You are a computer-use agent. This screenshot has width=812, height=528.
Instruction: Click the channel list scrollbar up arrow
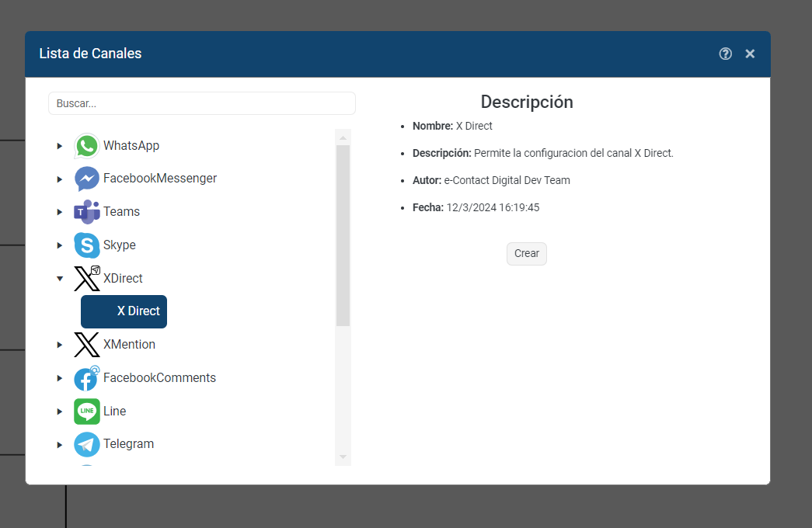coord(343,137)
